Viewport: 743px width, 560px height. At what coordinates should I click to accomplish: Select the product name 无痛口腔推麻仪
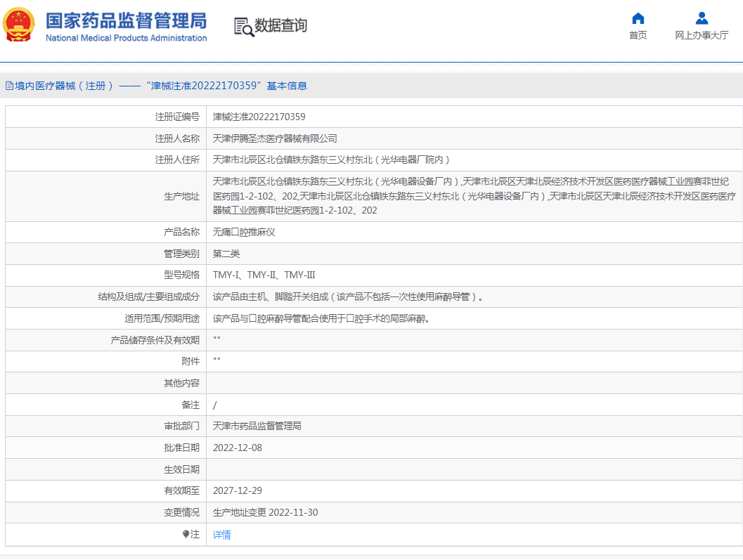[x=244, y=232]
